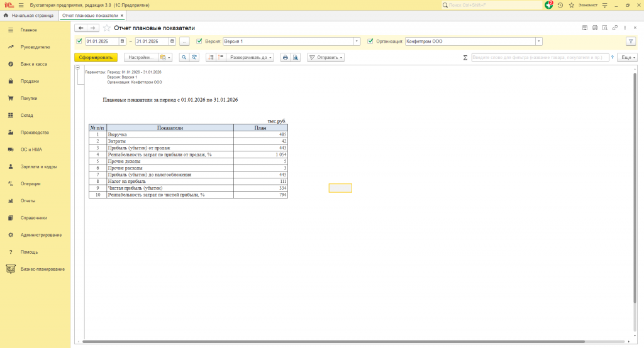Screen dimensions: 644x348
Task: Click the back arrow navigation button
Action: pyautogui.click(x=81, y=28)
